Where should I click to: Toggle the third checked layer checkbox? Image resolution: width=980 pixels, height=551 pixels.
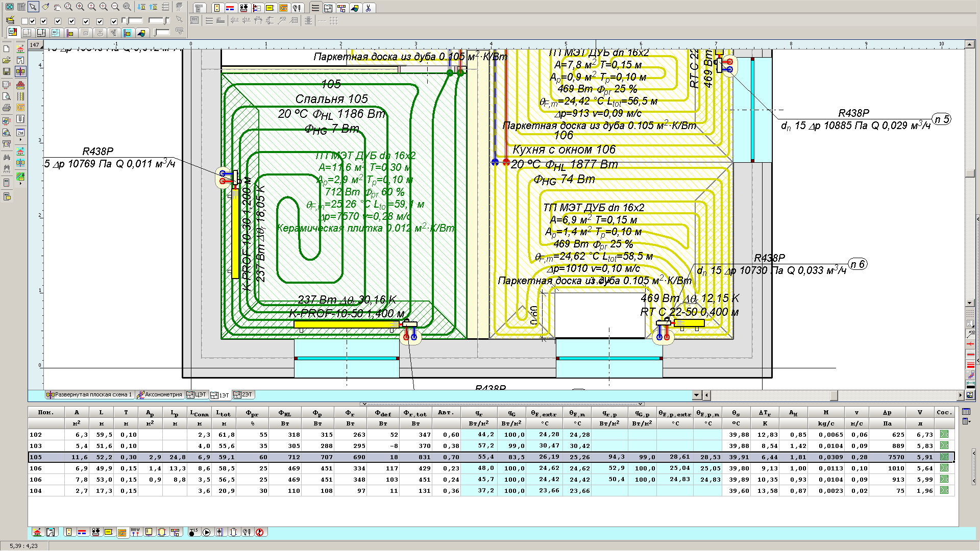pos(58,21)
